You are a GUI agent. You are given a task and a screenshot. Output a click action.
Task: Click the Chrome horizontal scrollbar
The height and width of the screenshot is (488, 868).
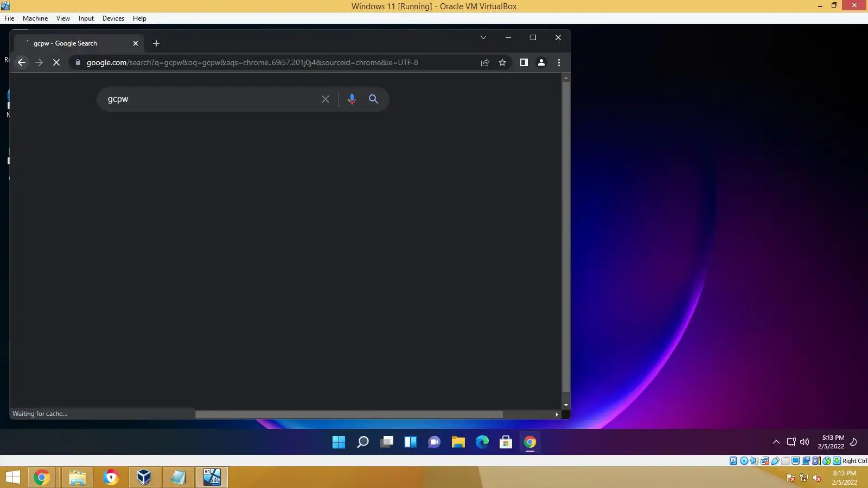pyautogui.click(x=349, y=414)
